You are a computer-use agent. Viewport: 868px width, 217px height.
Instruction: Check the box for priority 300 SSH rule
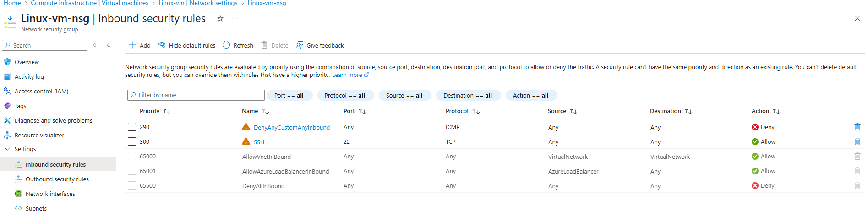tap(132, 141)
